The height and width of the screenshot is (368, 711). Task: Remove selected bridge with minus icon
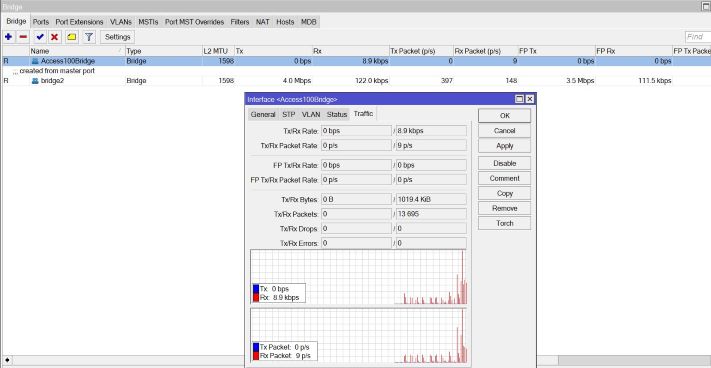23,37
